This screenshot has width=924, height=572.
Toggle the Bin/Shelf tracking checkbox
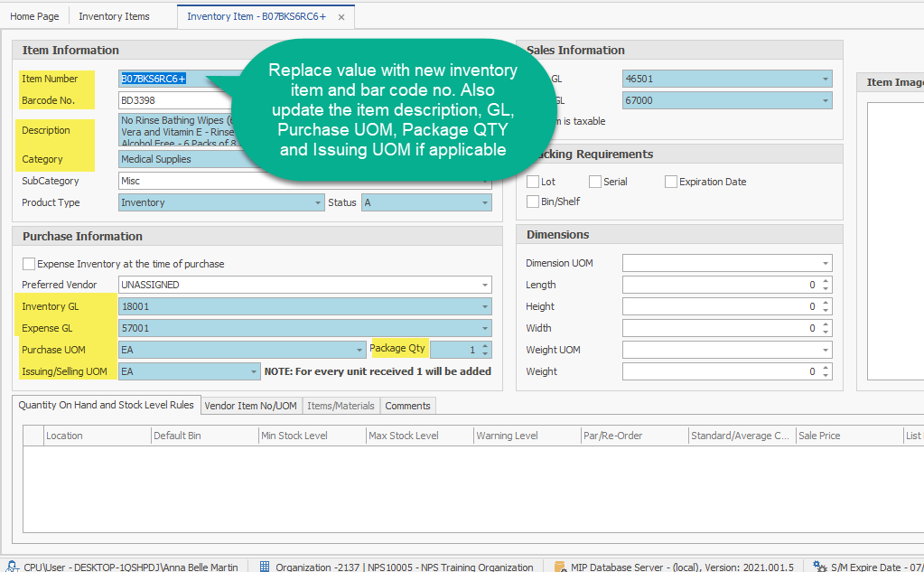533,202
